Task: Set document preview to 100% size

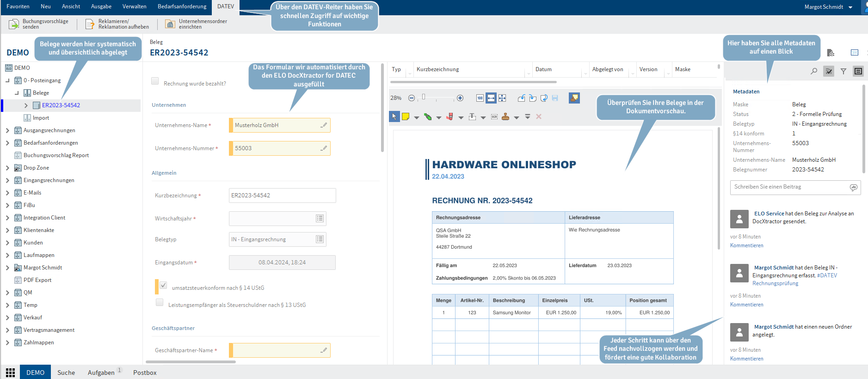Action: click(x=480, y=98)
